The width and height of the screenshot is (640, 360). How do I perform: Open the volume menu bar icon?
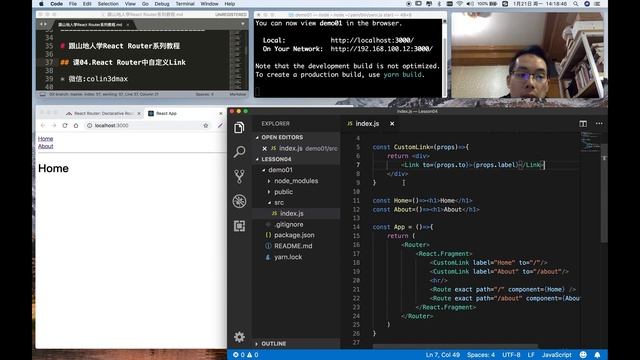click(x=470, y=4)
